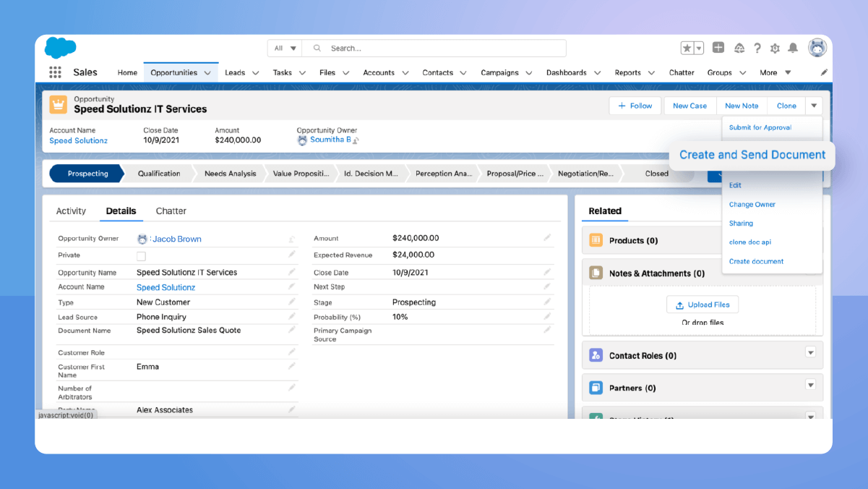Screen dimensions: 868x489
Task: Open the Jacob Brown owner link
Action: [x=177, y=239]
